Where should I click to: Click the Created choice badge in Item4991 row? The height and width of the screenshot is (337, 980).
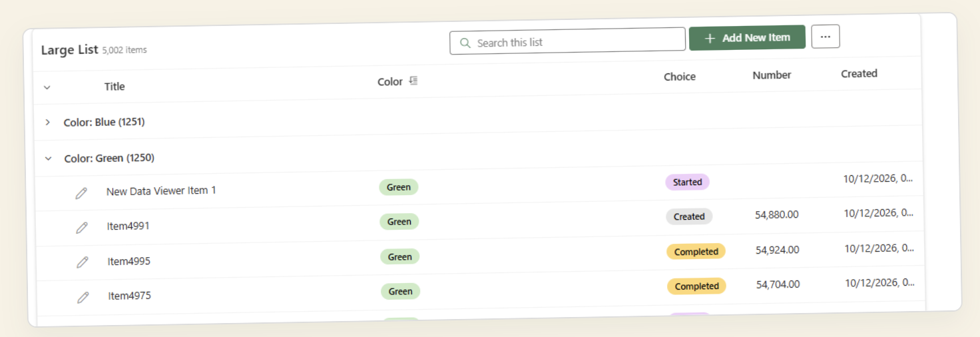pos(689,216)
